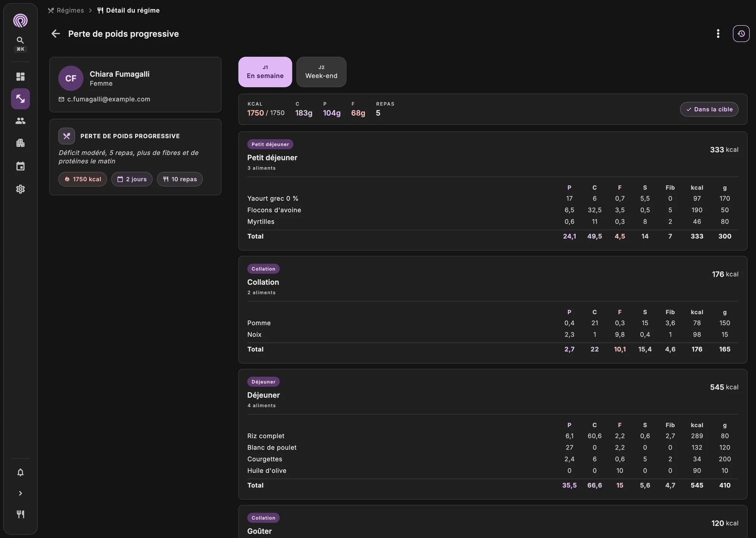This screenshot has width=756, height=538.
Task: Open the calendar icon in sidebar
Action: (x=20, y=166)
